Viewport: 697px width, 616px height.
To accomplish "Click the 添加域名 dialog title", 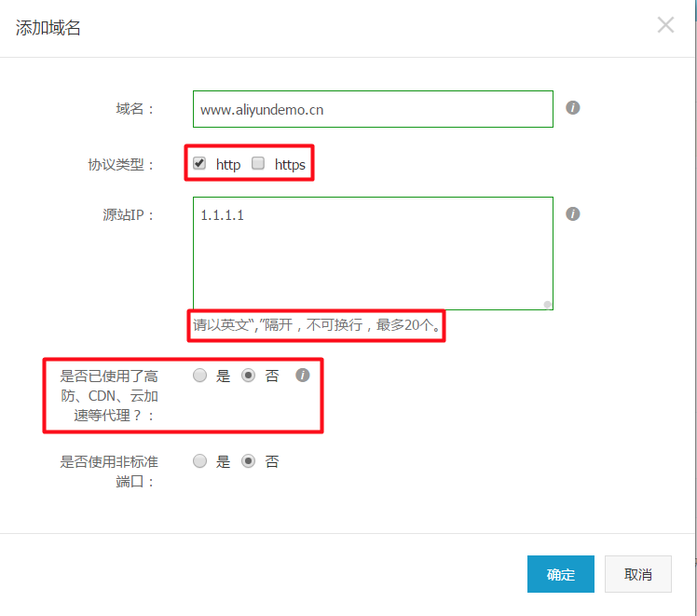I will click(x=48, y=28).
